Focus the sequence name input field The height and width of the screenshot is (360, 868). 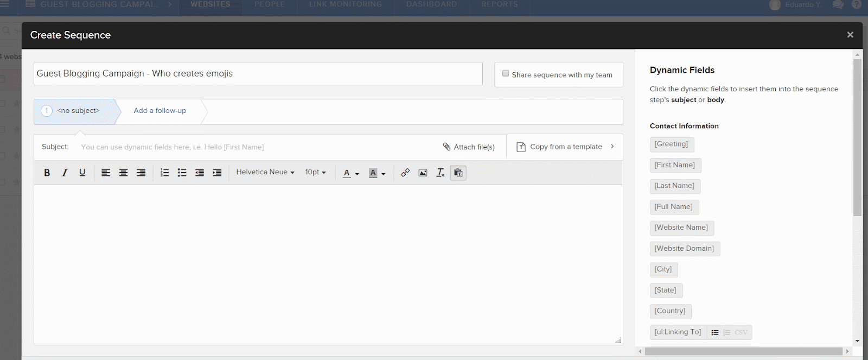point(258,74)
